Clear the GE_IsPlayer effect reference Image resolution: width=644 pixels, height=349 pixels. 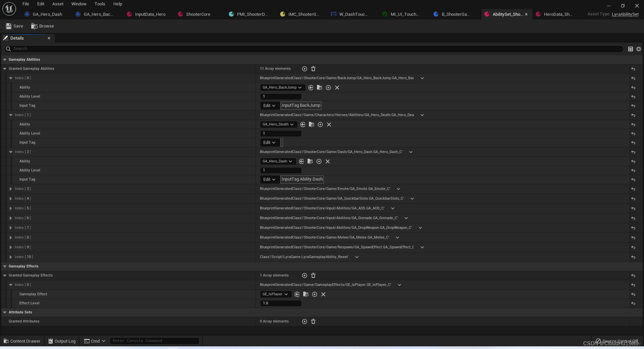pyautogui.click(x=323, y=294)
